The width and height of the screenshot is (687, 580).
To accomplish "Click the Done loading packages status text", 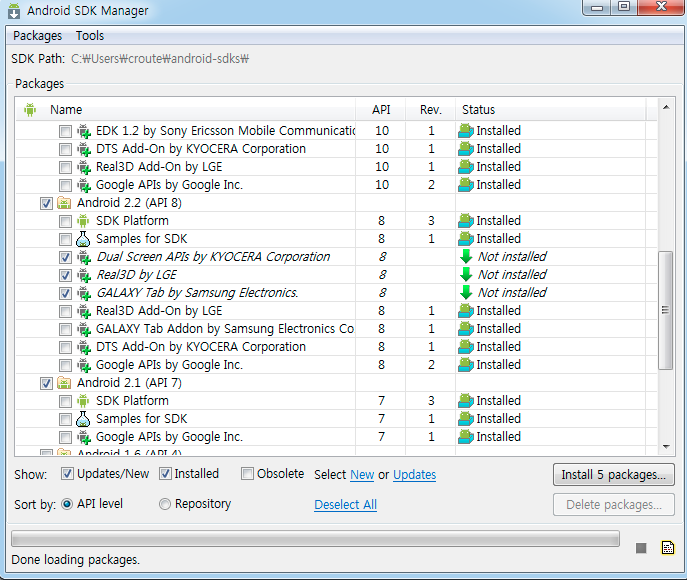I will point(75,560).
